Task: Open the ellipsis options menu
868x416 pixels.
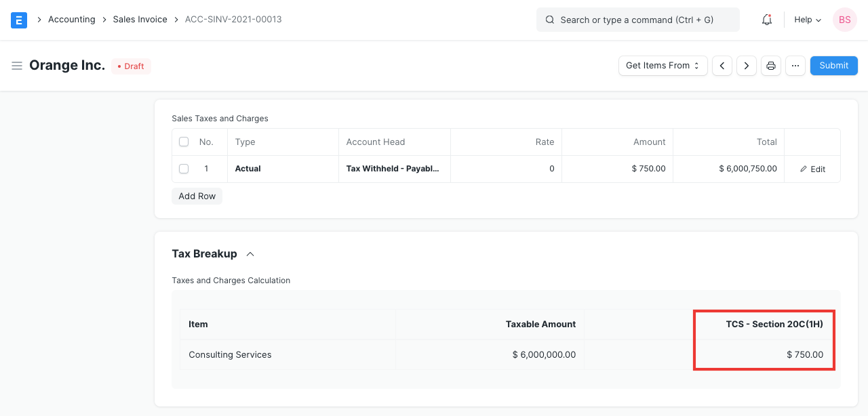Action: 795,66
